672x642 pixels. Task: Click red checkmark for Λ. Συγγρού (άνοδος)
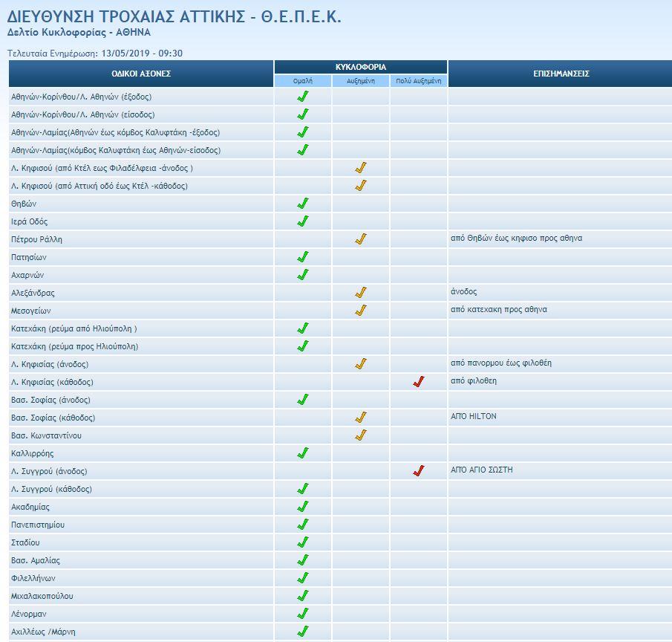click(x=419, y=471)
